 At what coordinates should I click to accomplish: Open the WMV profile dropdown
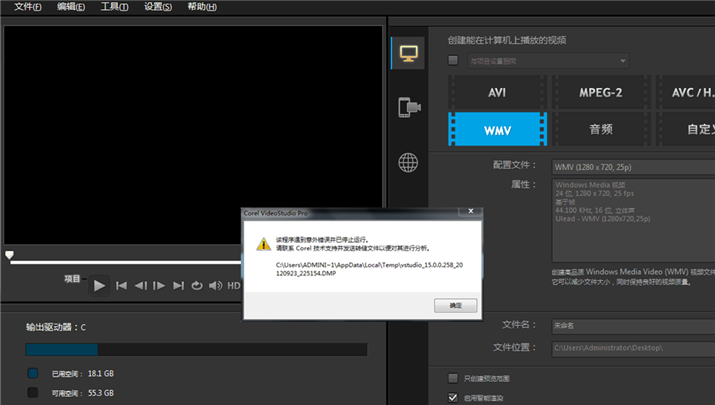(x=634, y=167)
